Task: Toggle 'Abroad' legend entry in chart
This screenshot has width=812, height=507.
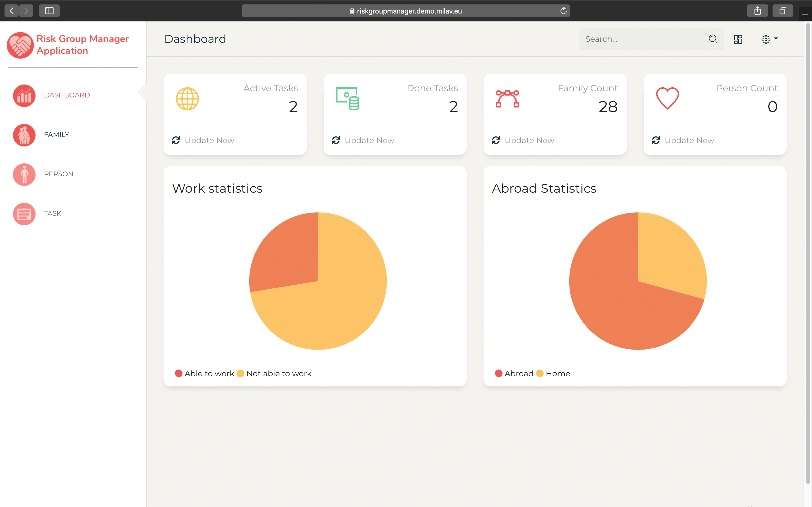Action: click(518, 373)
